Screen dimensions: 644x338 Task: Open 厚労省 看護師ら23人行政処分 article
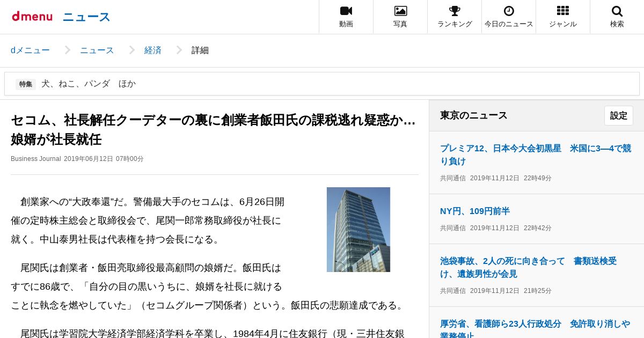tap(535, 328)
